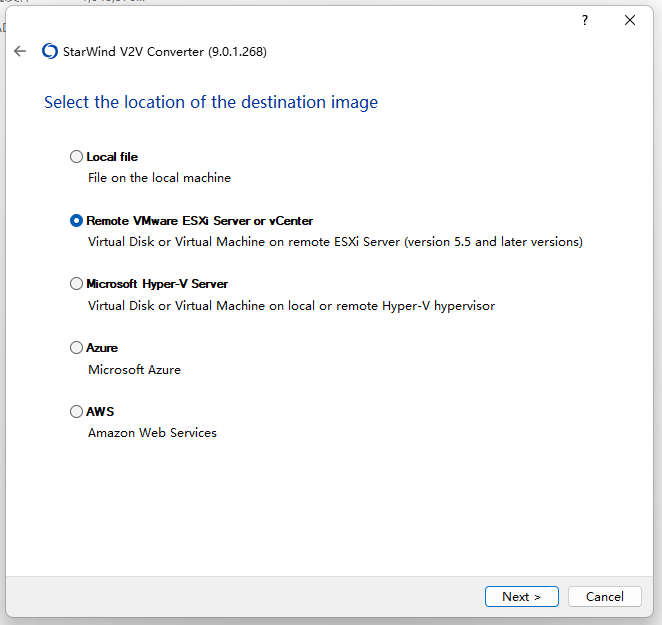The image size is (662, 625).
Task: Click 'File on the local machine' description
Action: (160, 178)
